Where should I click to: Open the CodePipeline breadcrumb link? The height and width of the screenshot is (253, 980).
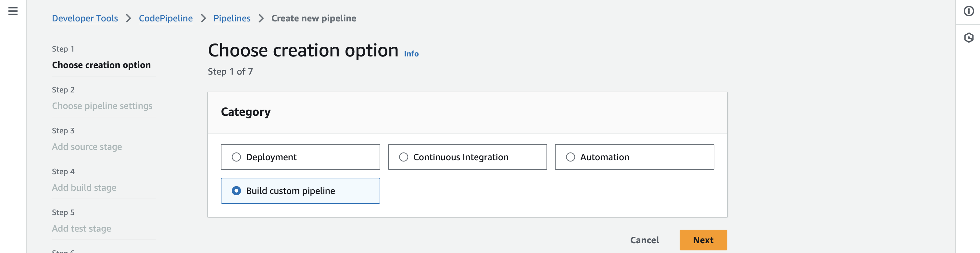(166, 18)
